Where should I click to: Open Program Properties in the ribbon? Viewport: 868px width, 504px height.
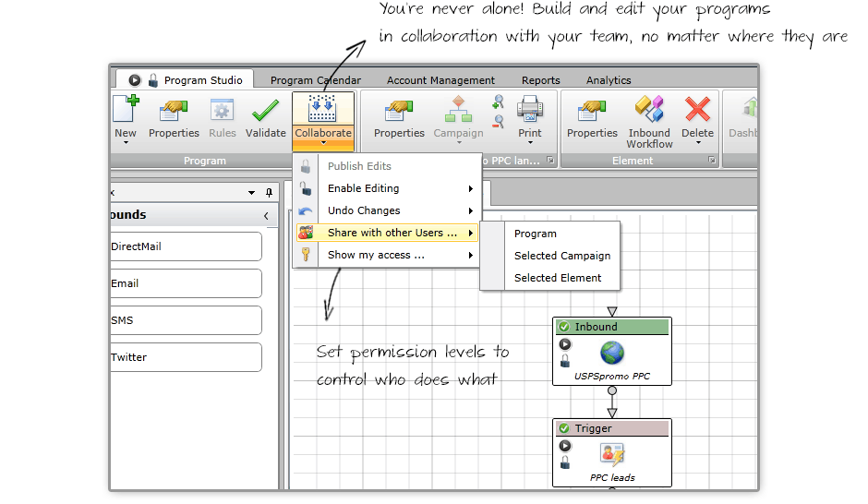[x=174, y=112]
